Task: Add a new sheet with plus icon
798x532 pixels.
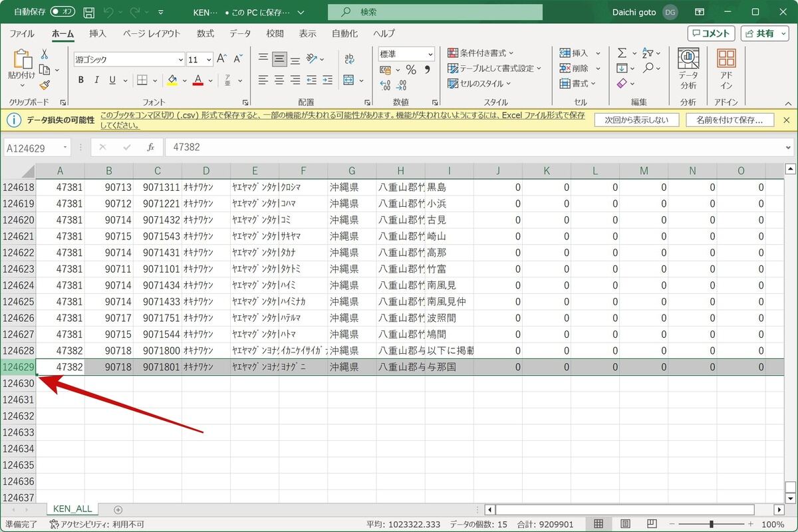Action: [118, 509]
